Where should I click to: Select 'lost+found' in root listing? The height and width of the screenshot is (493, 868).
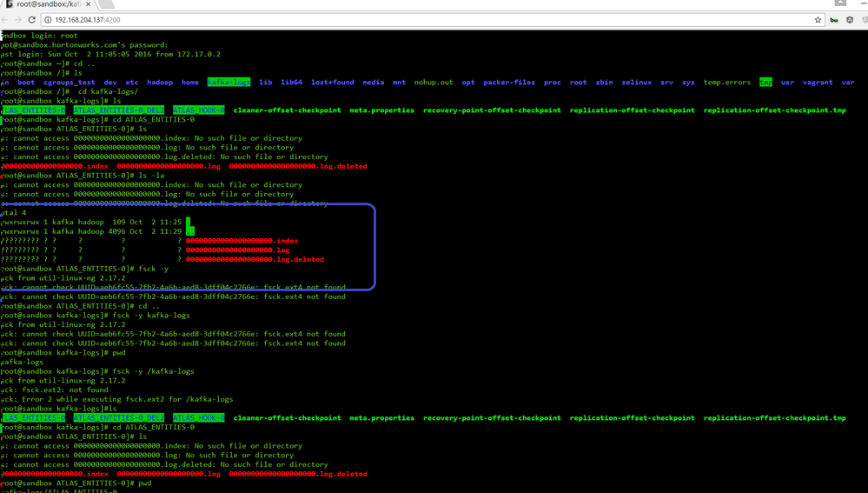coord(332,82)
